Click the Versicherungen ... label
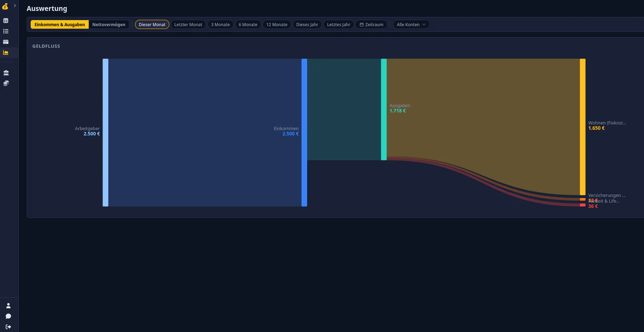 click(x=607, y=196)
